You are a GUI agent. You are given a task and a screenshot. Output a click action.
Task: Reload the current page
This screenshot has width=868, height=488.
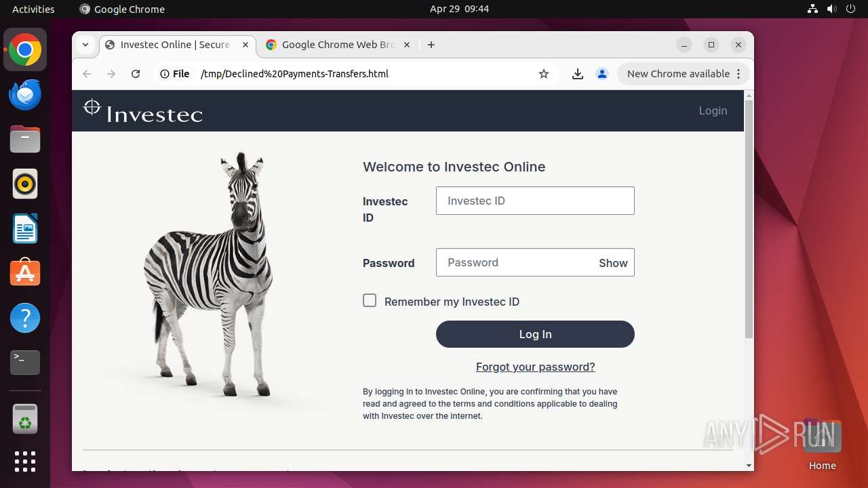coord(136,74)
